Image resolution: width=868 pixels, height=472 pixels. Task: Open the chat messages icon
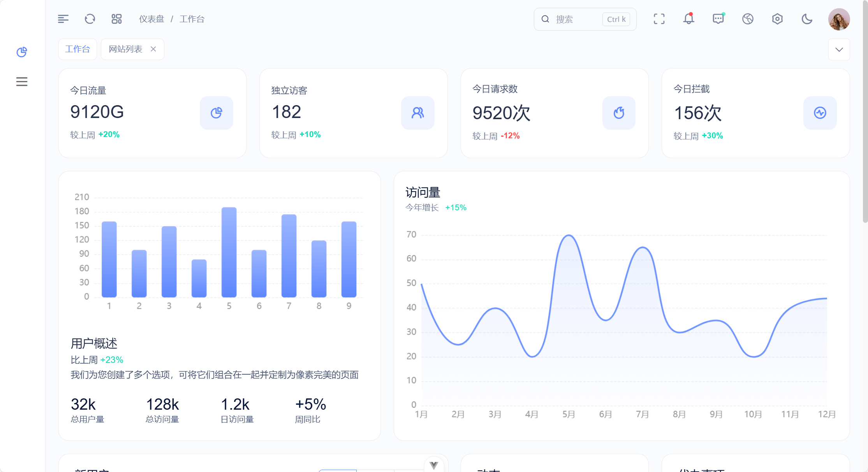coord(718,19)
